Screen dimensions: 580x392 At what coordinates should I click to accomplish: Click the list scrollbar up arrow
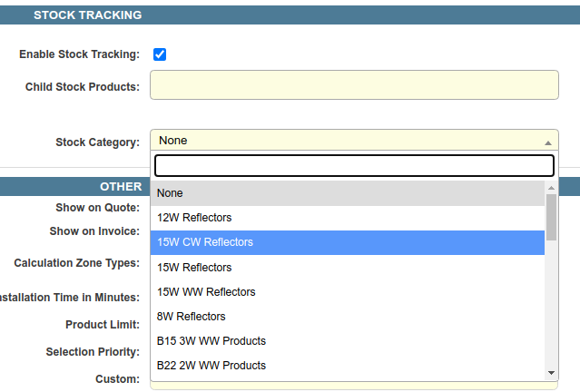click(x=551, y=187)
